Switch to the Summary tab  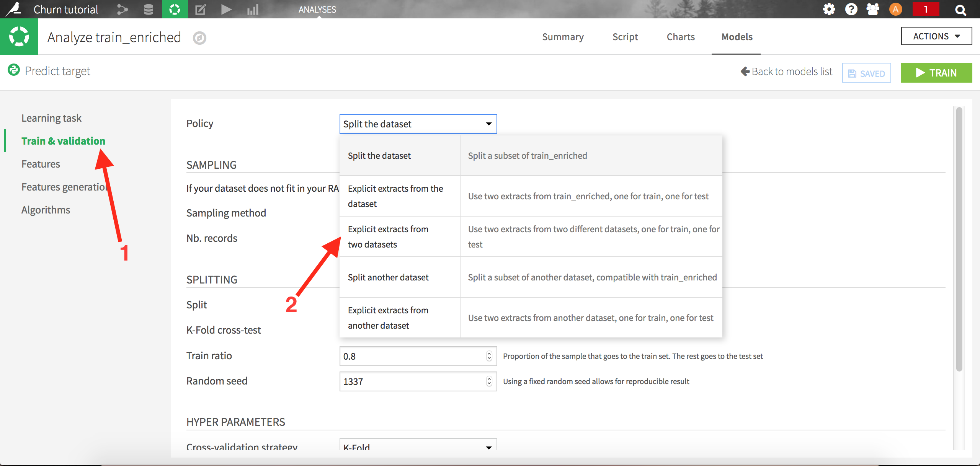pos(563,37)
